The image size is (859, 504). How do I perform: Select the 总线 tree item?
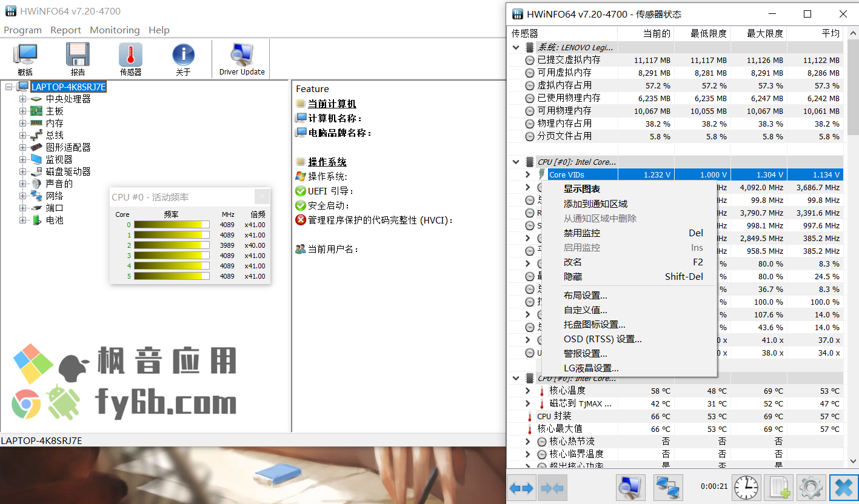tap(55, 135)
